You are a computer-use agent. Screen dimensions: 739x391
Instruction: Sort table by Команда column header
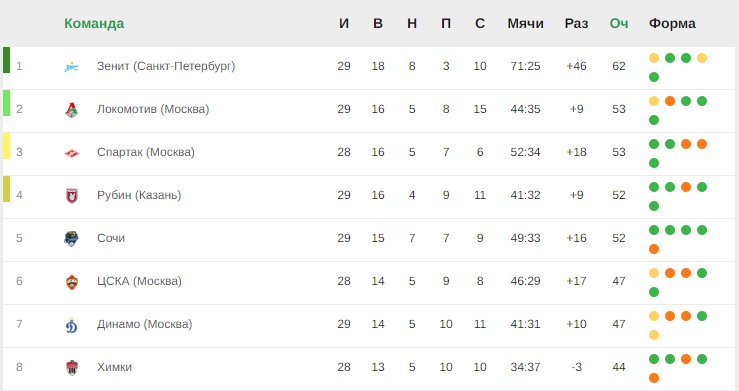coord(94,24)
